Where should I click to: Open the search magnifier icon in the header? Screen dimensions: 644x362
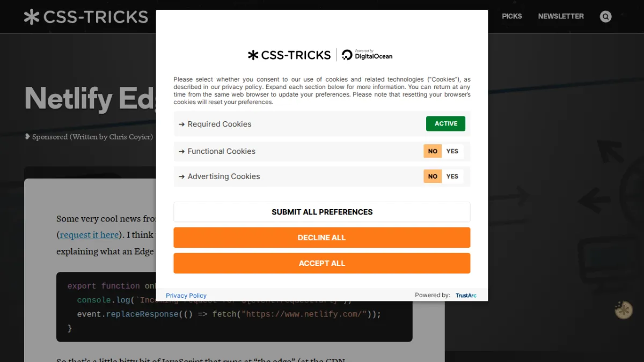[605, 17]
